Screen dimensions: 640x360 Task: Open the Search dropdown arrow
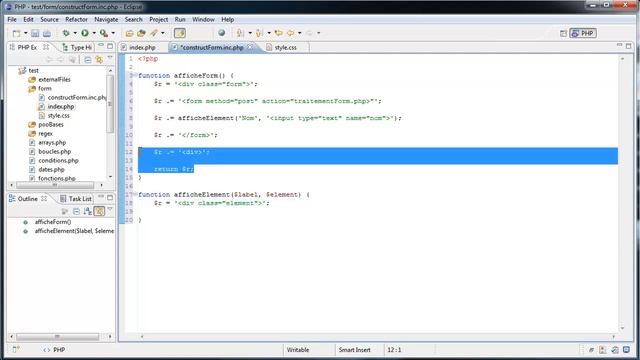click(x=163, y=33)
